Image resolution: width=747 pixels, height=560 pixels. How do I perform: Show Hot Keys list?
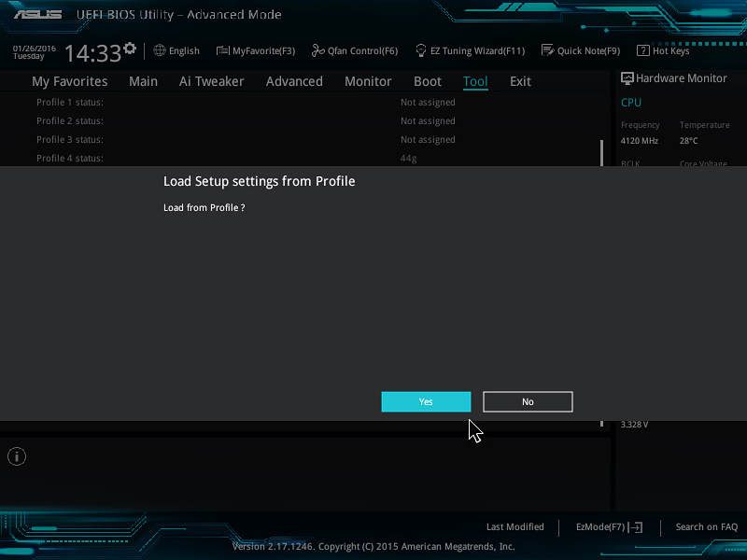670,51
